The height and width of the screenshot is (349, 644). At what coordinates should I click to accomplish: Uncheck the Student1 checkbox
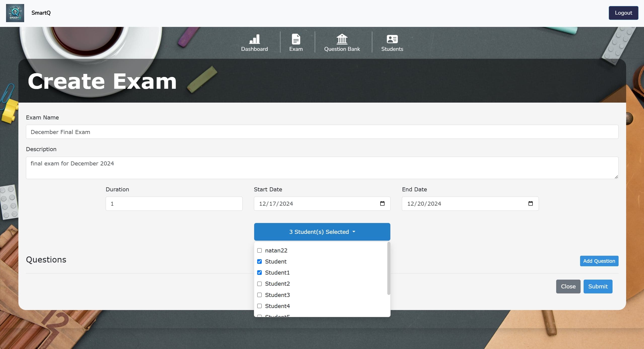259,273
